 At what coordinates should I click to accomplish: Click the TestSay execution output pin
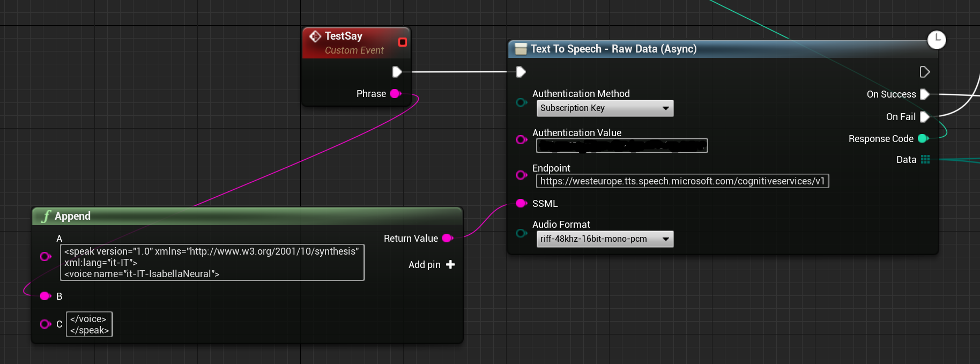(x=397, y=72)
